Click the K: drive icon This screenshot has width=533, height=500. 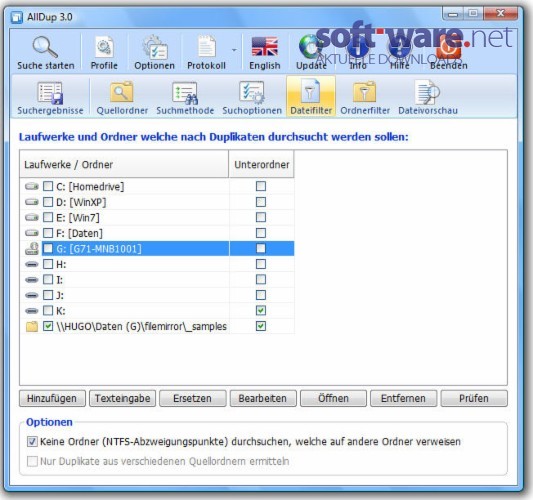[32, 311]
